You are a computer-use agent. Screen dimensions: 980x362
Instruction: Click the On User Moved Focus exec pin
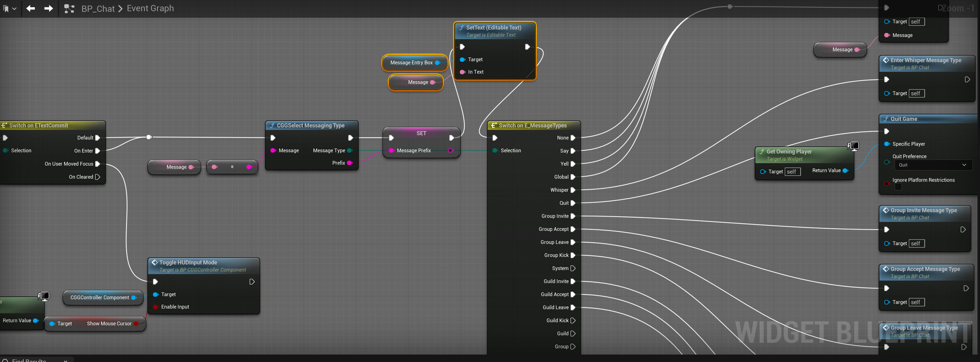coord(97,164)
